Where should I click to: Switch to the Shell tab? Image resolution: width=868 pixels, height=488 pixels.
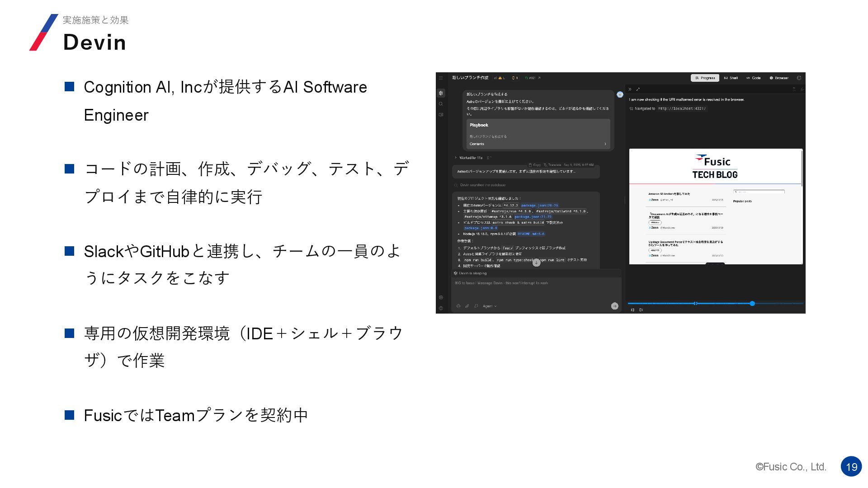(x=731, y=78)
